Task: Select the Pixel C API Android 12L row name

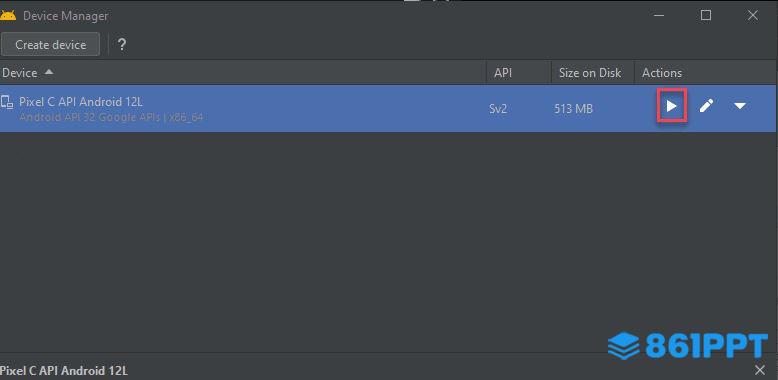Action: click(81, 102)
